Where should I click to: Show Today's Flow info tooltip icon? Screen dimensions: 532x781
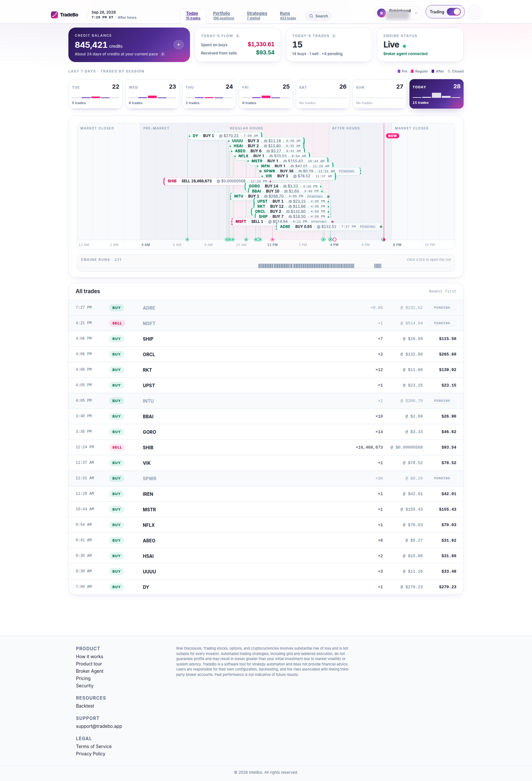point(237,36)
